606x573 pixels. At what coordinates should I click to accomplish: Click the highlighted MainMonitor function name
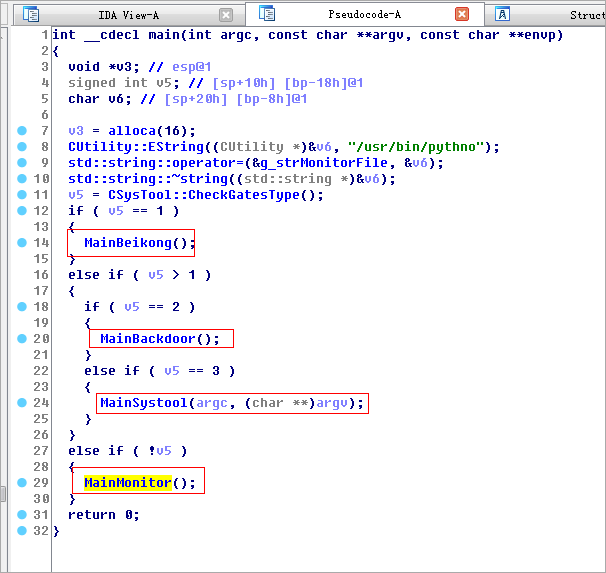coord(128,483)
